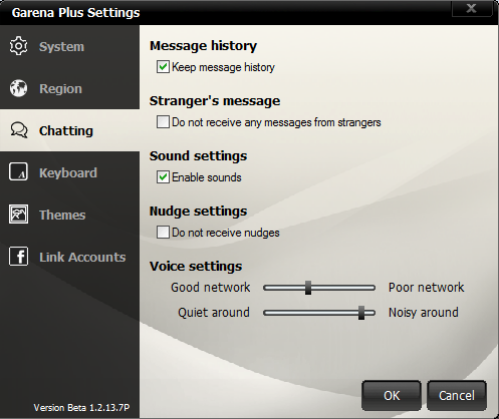Click the Region globe icon

[x=18, y=88]
